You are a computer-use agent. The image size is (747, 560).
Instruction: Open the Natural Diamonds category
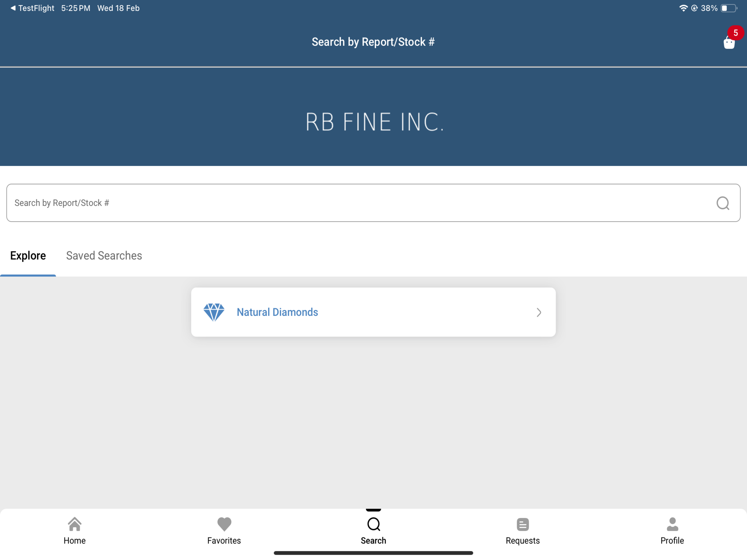373,312
